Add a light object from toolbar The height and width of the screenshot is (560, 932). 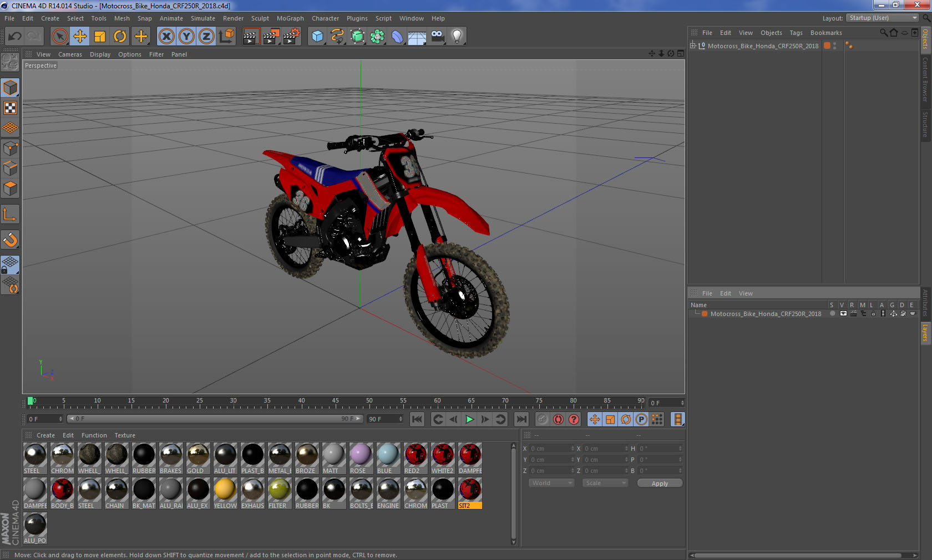coord(457,37)
